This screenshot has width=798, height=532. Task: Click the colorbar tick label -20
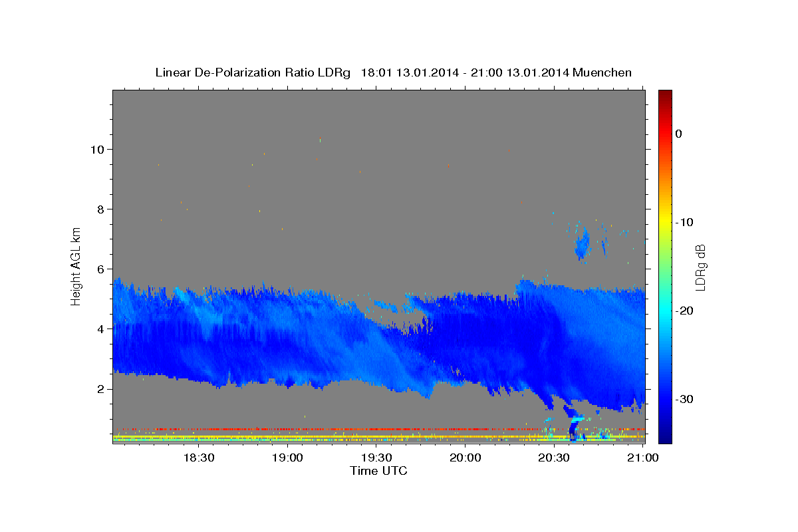[x=684, y=311]
